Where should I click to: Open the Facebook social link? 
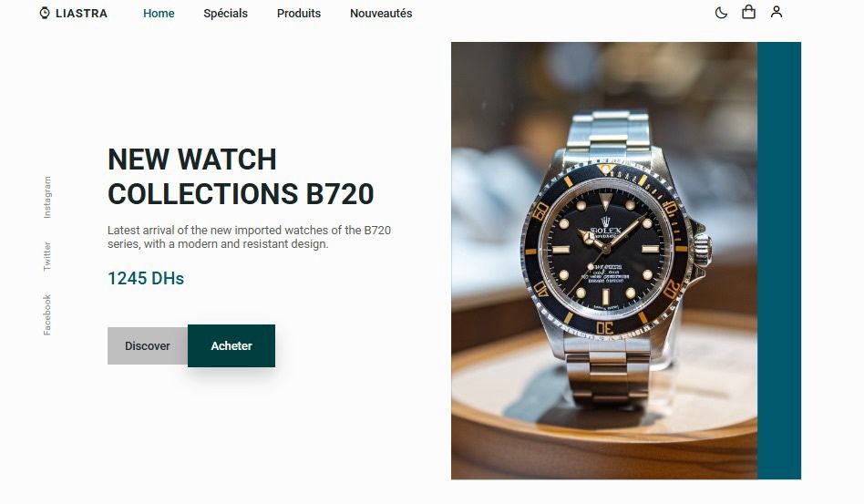tap(47, 314)
